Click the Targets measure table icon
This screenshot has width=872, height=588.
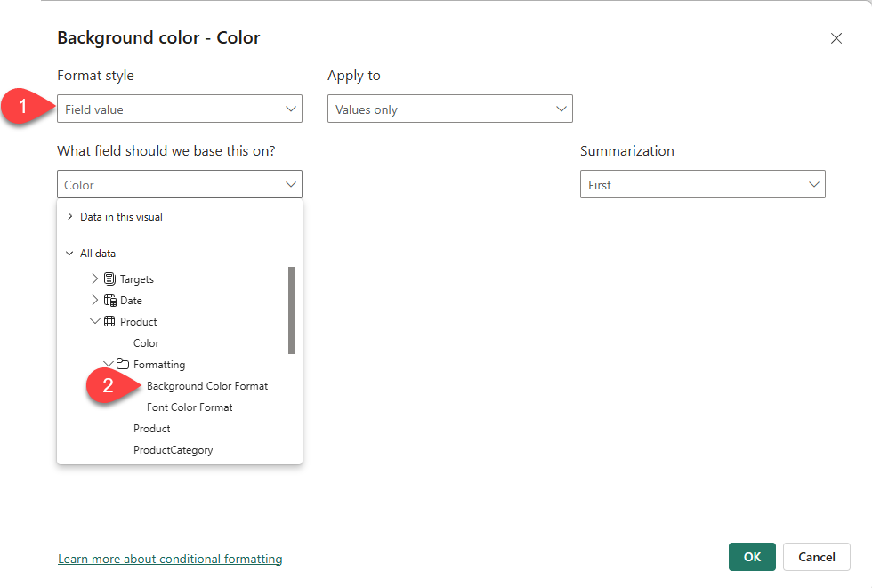click(110, 279)
